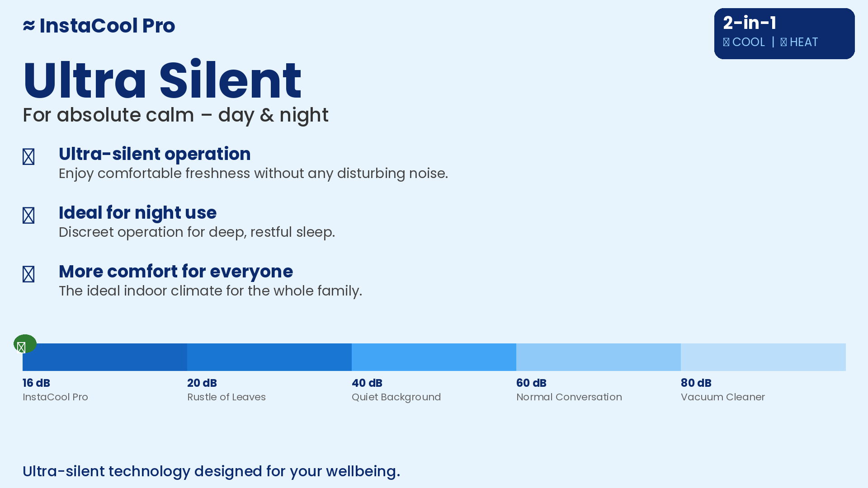Click the darkest blue 16 dB bar segment
The height and width of the screenshot is (488, 868).
[105, 357]
